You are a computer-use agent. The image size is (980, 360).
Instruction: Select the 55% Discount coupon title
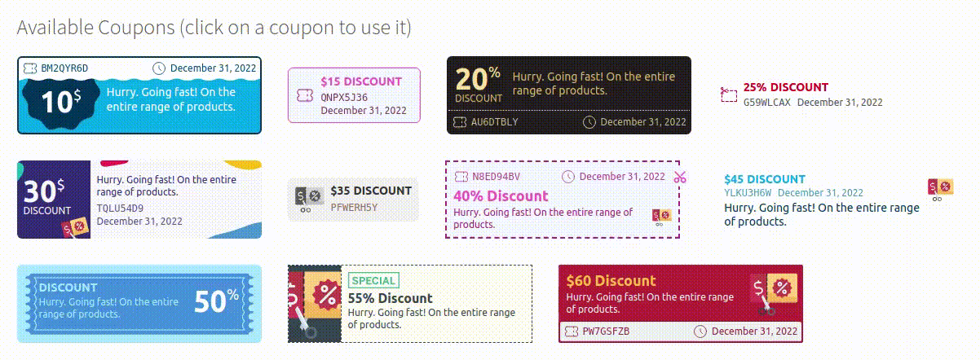pyautogui.click(x=390, y=298)
